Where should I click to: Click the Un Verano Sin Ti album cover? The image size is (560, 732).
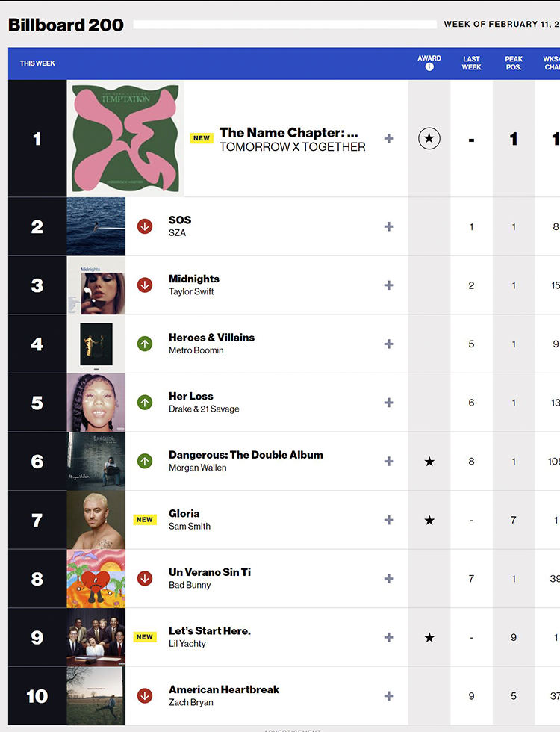[96, 579]
